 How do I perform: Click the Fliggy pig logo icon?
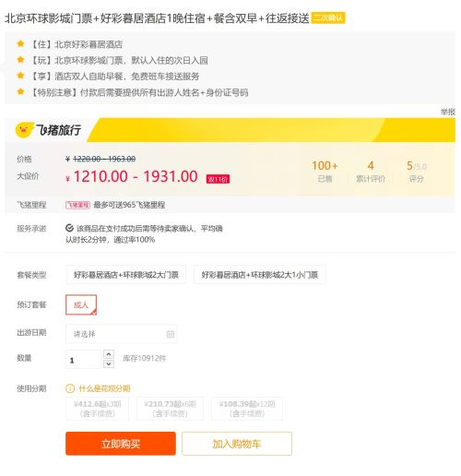click(24, 130)
